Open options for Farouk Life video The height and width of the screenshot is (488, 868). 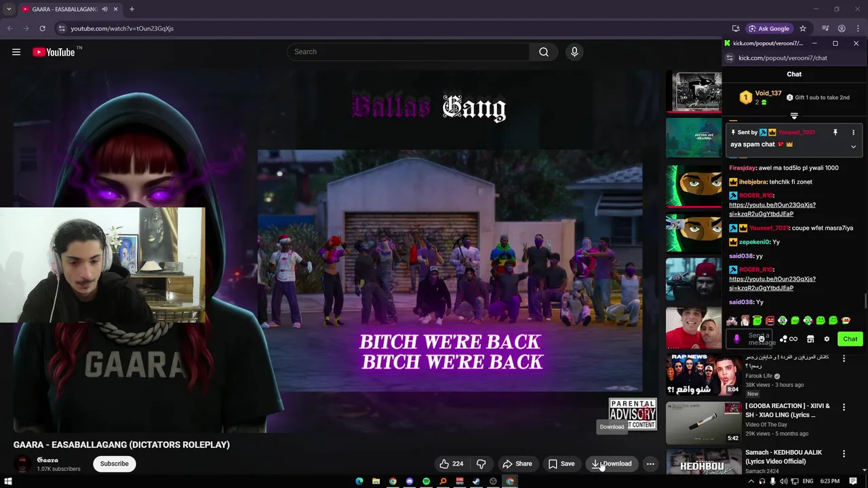(x=844, y=359)
